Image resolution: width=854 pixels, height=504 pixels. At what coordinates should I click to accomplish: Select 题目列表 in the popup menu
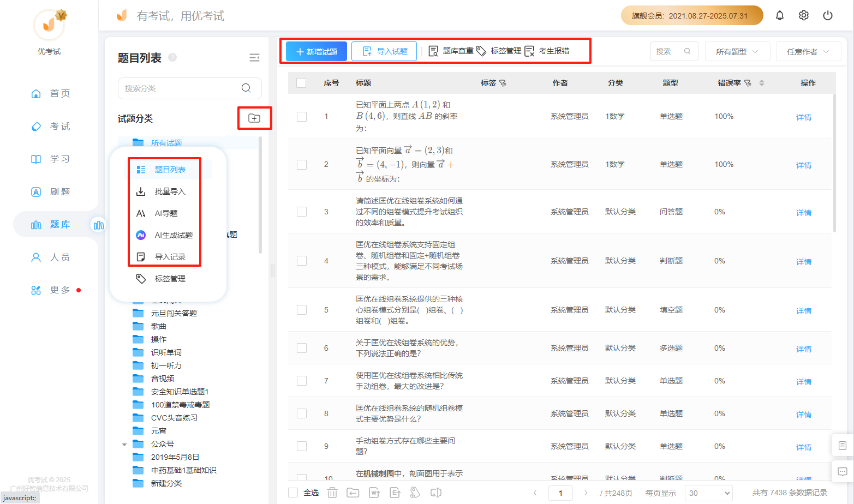170,170
